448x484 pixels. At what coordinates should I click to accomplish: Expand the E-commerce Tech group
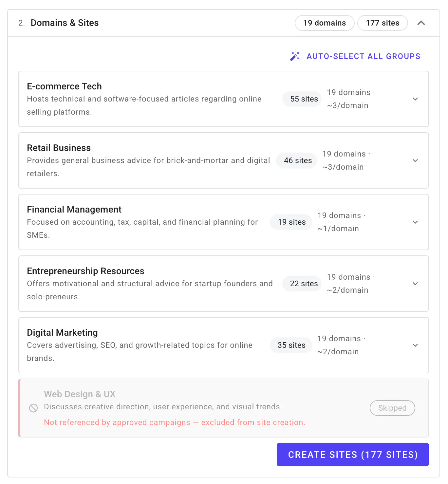point(415,99)
